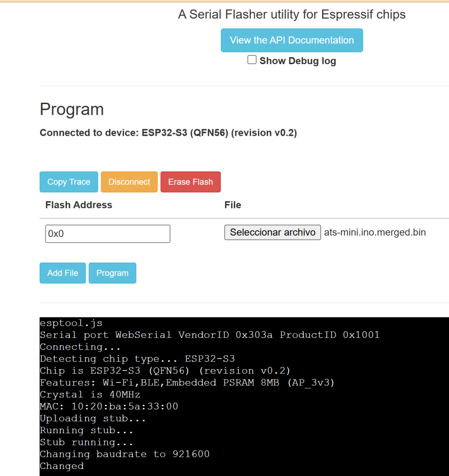Open the View the API Documentation button
The height and width of the screenshot is (476, 449).
point(291,40)
